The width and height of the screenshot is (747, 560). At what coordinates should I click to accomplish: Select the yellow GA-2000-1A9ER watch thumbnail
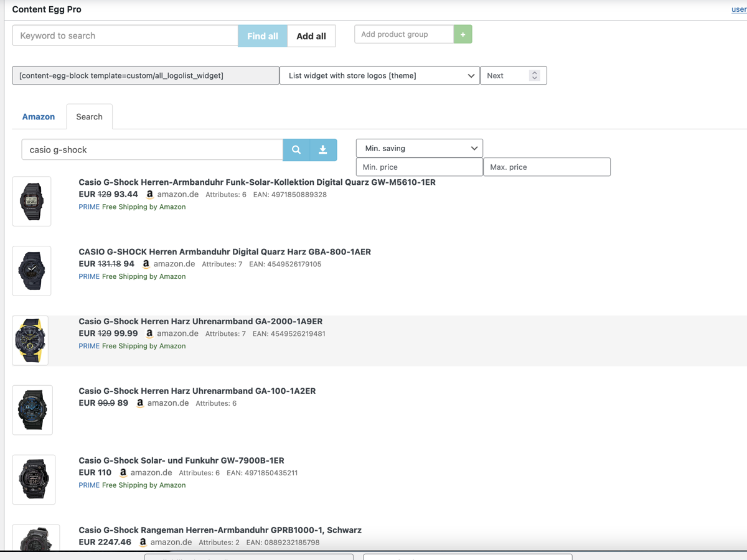(x=31, y=340)
